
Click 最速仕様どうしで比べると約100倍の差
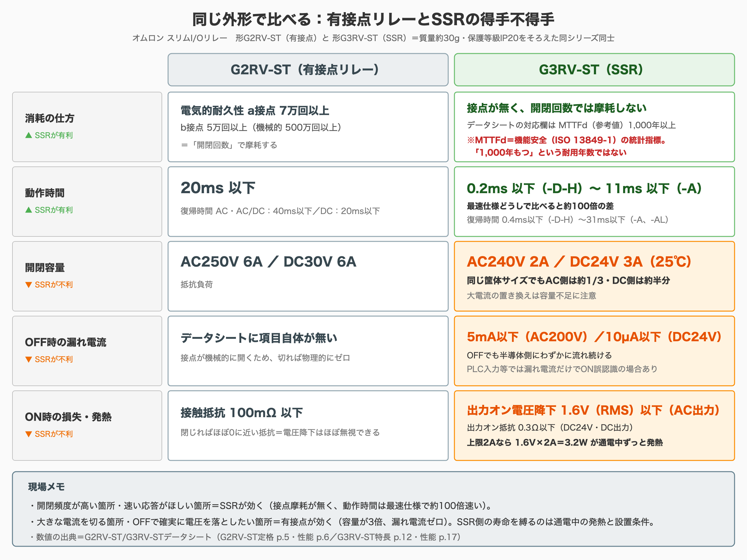click(540, 206)
